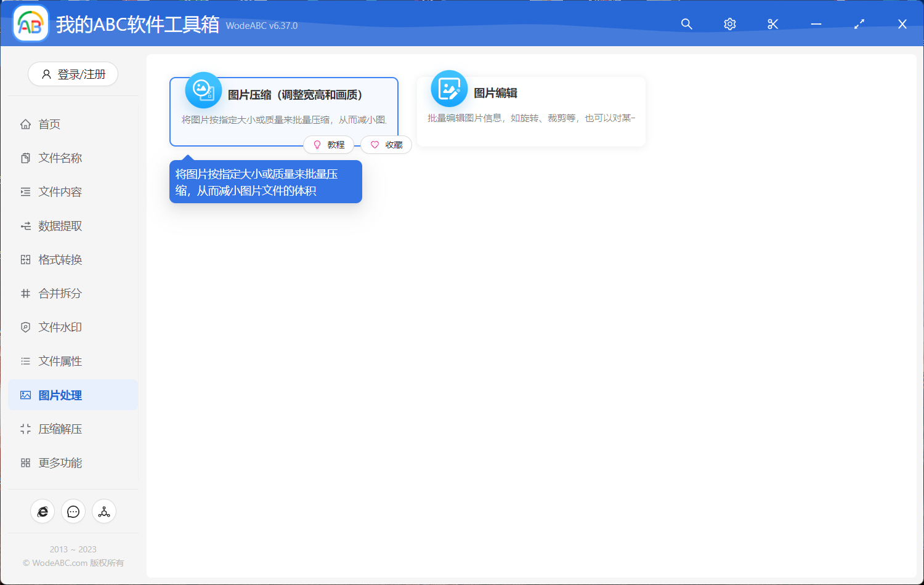Open the 图片编辑 tool icon

pyautogui.click(x=449, y=89)
